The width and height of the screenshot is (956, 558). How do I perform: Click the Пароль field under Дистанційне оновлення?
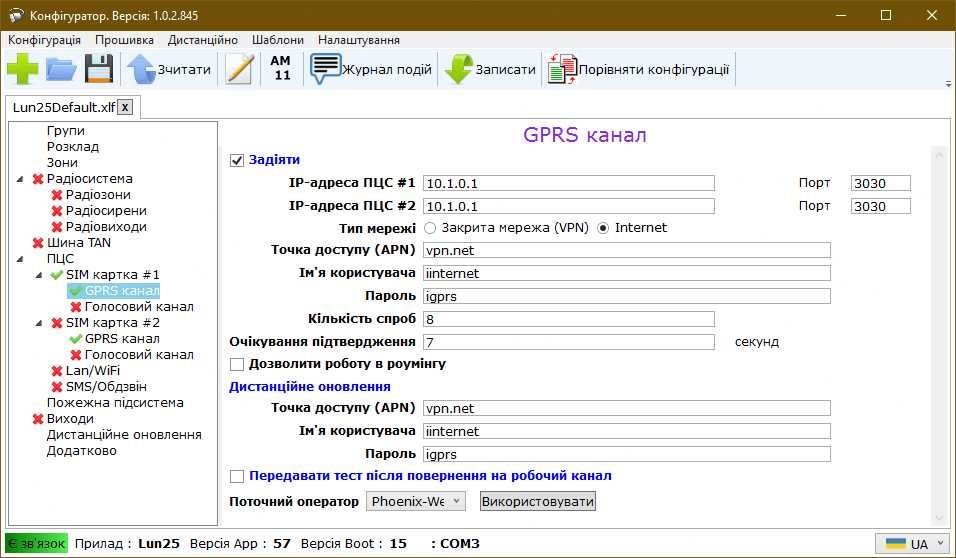click(627, 454)
